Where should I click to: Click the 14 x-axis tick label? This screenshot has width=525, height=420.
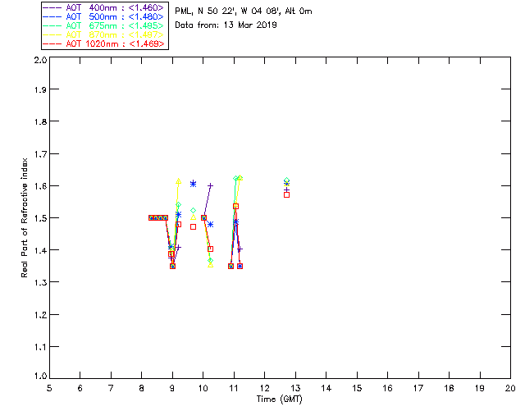tap(326, 388)
